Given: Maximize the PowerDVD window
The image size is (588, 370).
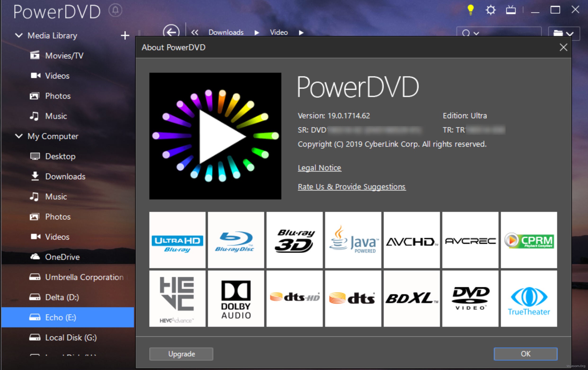Looking at the screenshot, I should click(x=555, y=10).
